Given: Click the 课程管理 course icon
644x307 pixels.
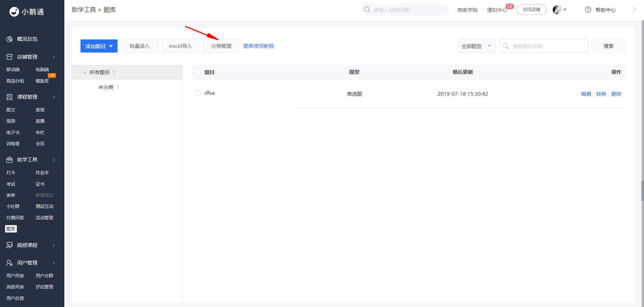Looking at the screenshot, I should [x=9, y=97].
